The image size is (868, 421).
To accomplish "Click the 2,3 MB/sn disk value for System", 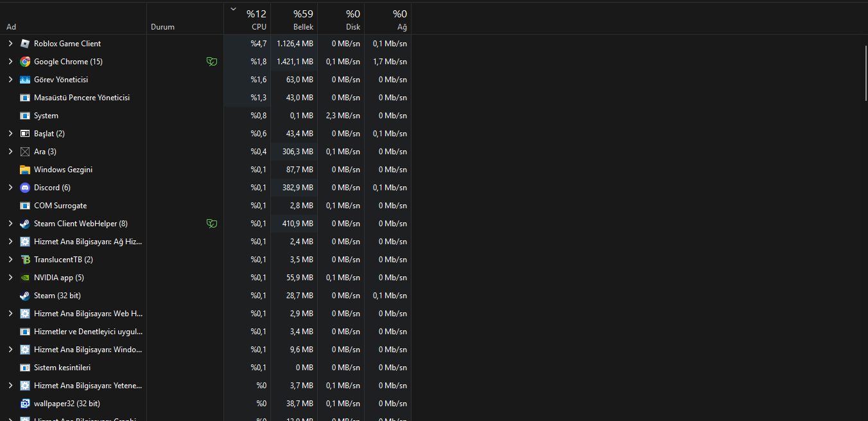I will (343, 116).
